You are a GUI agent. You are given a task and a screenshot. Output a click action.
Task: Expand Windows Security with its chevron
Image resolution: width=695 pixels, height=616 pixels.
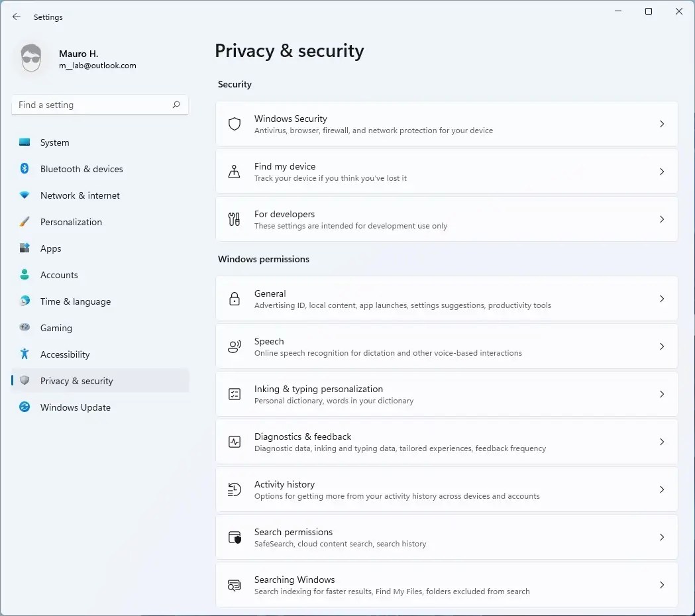pos(662,124)
